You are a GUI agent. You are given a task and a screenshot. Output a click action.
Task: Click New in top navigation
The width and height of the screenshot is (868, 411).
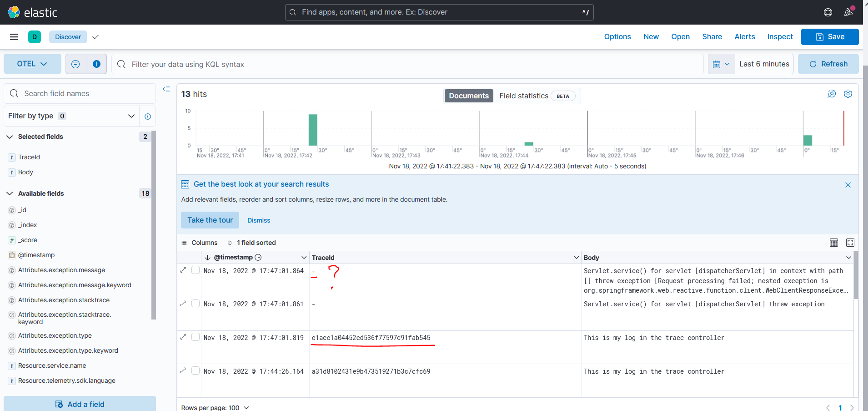[x=651, y=37]
